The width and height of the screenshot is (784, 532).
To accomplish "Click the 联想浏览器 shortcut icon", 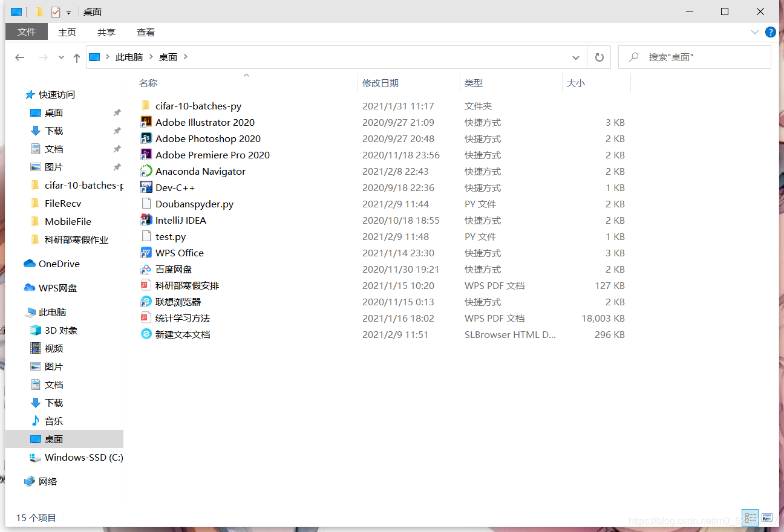I will 146,302.
